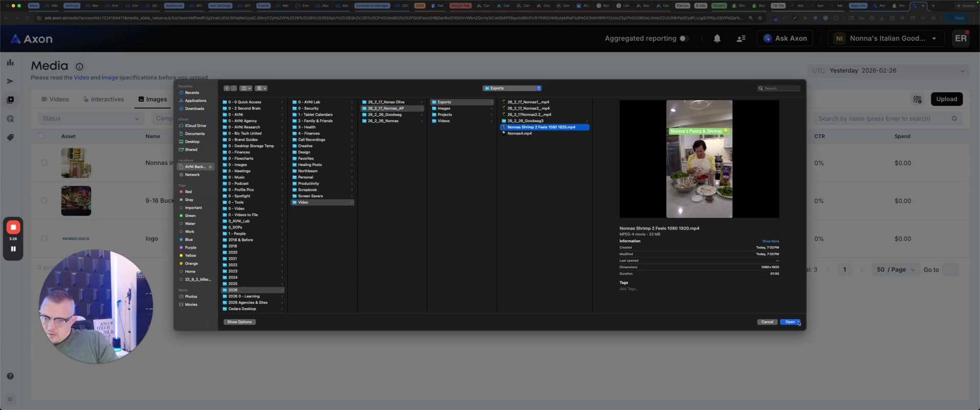Viewport: 980px width, 410px height.
Task: Click the Open button in file dialog
Action: [x=790, y=322]
